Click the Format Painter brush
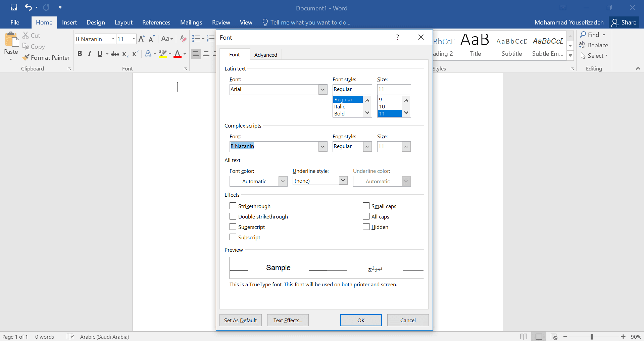The width and height of the screenshot is (644, 341). [26, 58]
